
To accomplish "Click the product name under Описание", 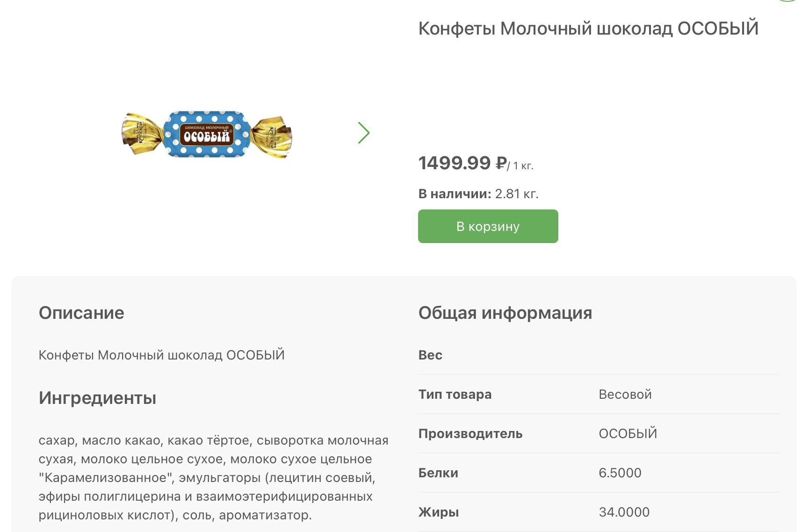I will 161,355.
